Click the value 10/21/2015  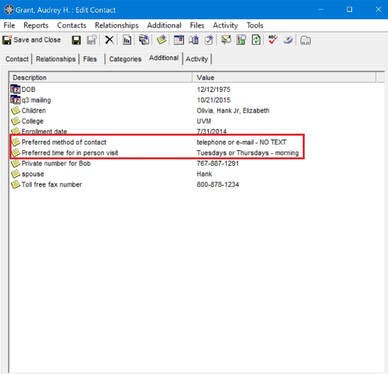[213, 100]
